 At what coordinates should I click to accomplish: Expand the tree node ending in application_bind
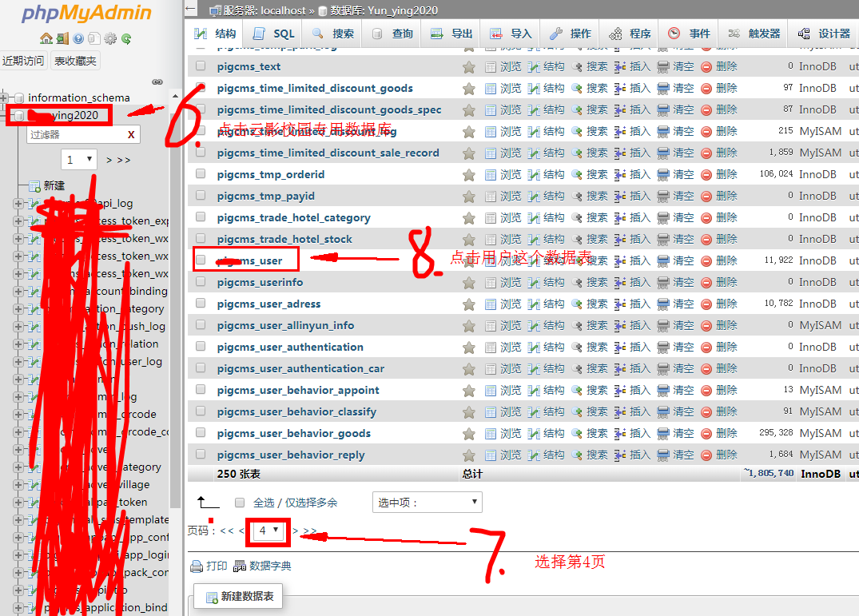pos(18,608)
